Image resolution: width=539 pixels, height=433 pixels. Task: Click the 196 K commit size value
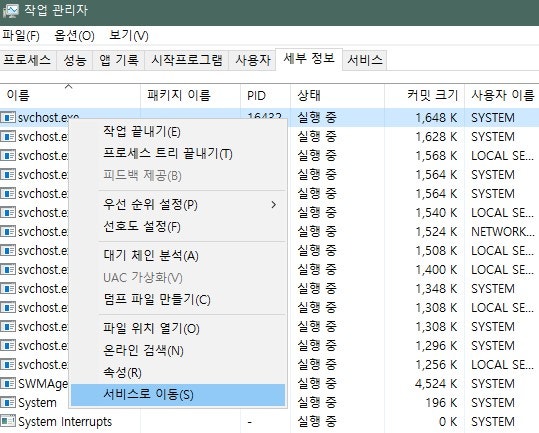[x=441, y=402]
